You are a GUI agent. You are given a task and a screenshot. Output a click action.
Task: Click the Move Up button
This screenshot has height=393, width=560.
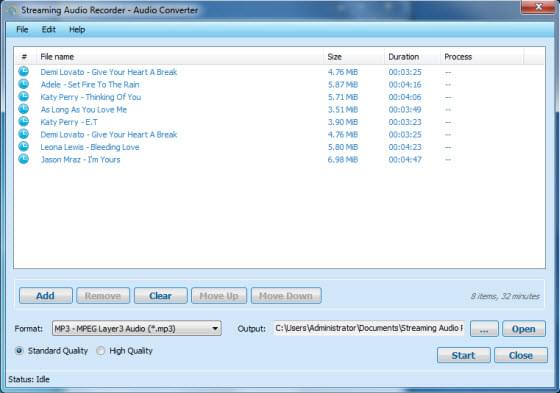tap(219, 296)
